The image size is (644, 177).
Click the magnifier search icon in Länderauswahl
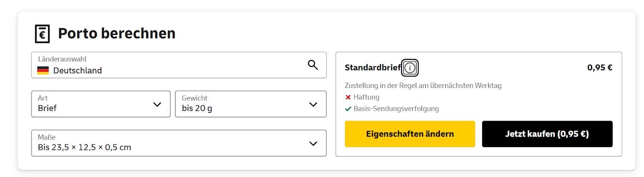click(313, 65)
